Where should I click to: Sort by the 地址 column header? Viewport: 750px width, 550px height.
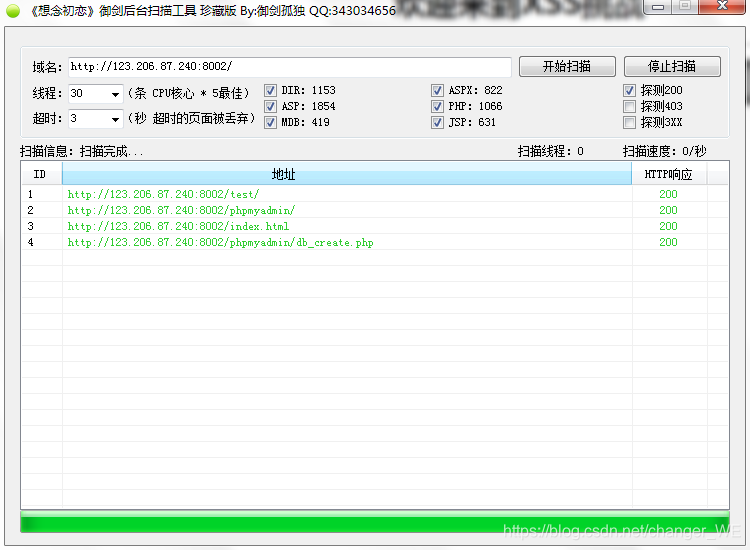coord(347,174)
